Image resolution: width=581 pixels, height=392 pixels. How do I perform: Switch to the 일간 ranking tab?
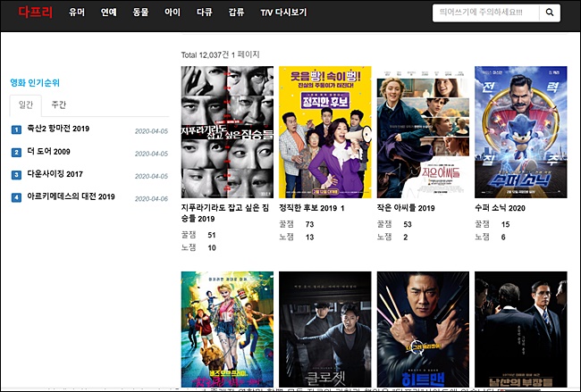(x=26, y=104)
